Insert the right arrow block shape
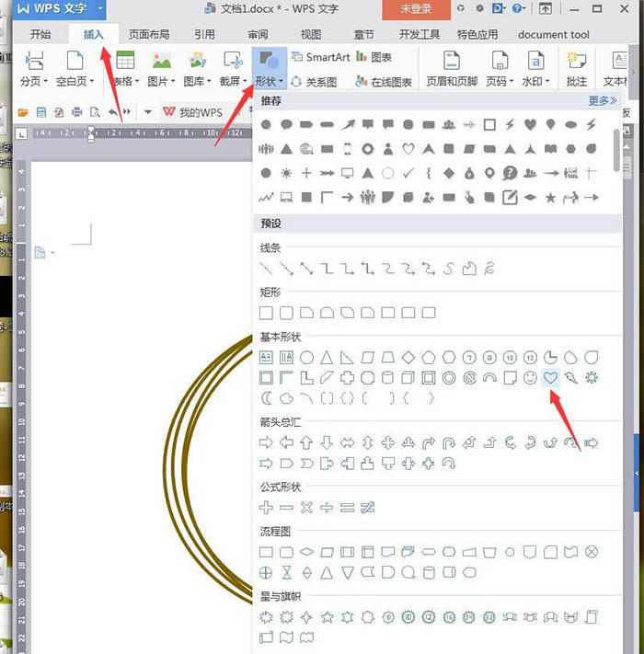This screenshot has width=644, height=654. coord(266,442)
